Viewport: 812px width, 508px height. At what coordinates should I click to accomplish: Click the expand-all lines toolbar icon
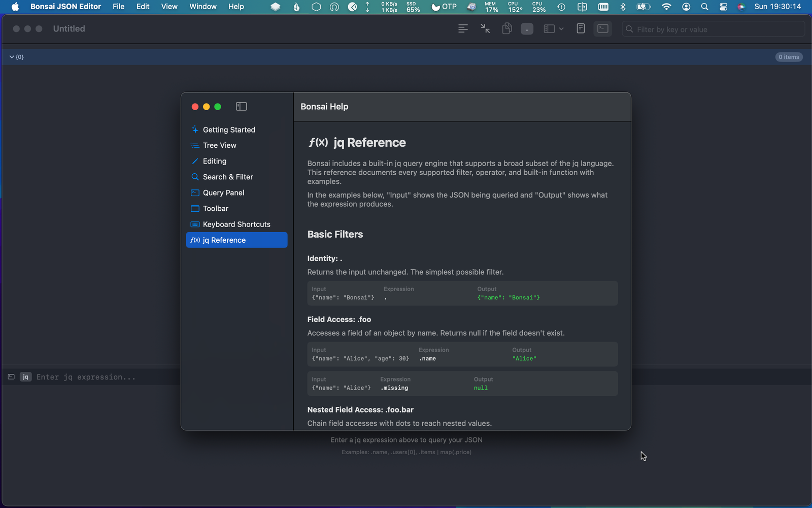click(x=463, y=29)
